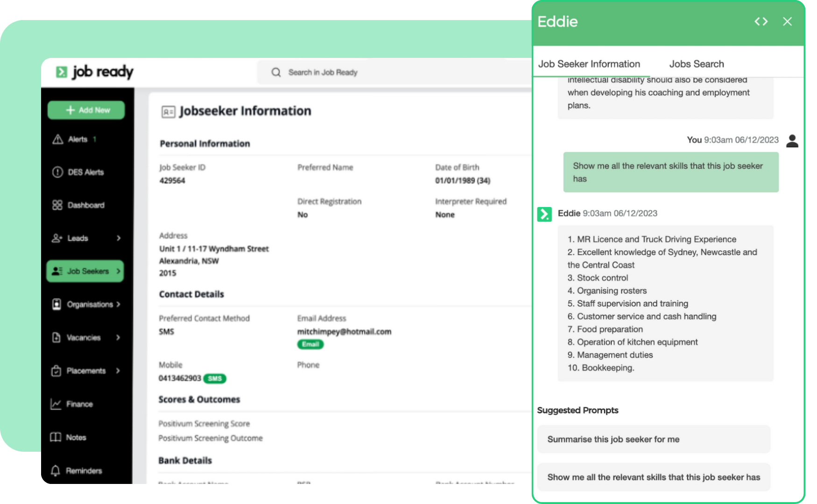Expand the Vacancies chevron

118,337
